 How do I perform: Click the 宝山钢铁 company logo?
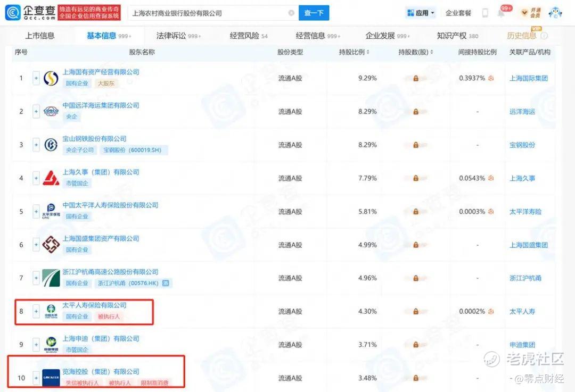tap(51, 145)
